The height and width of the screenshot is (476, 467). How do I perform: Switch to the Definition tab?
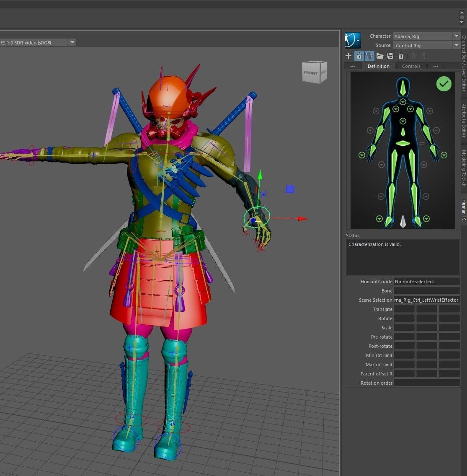click(378, 66)
